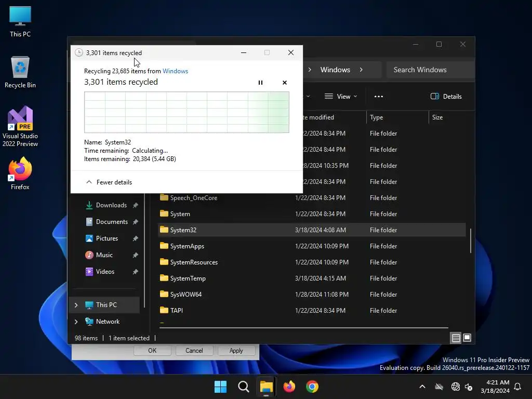Launch Visual Studio 2022 Preview shortcut
This screenshot has height=399, width=532.
coord(20,127)
